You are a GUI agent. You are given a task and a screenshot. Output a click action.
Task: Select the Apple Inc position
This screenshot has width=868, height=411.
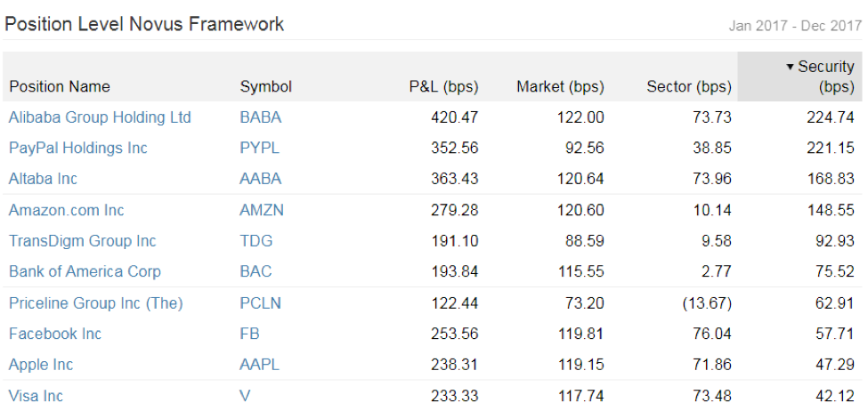pos(41,365)
